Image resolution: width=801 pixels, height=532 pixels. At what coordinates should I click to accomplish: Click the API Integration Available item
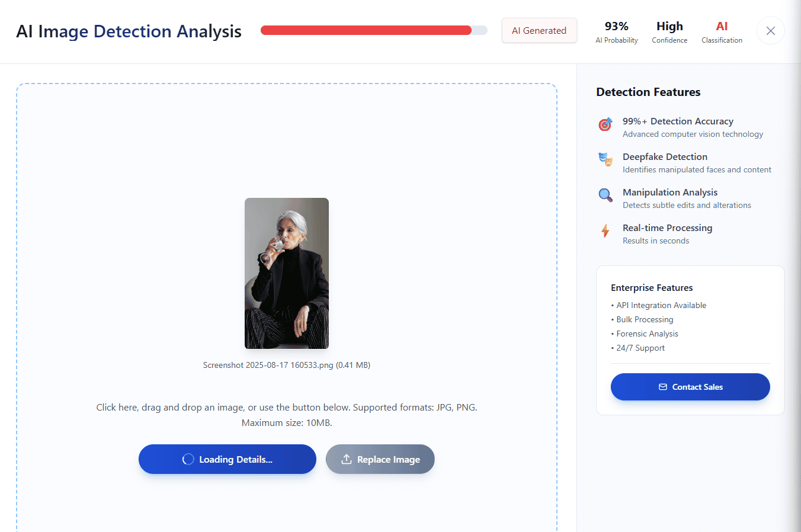[x=659, y=305]
